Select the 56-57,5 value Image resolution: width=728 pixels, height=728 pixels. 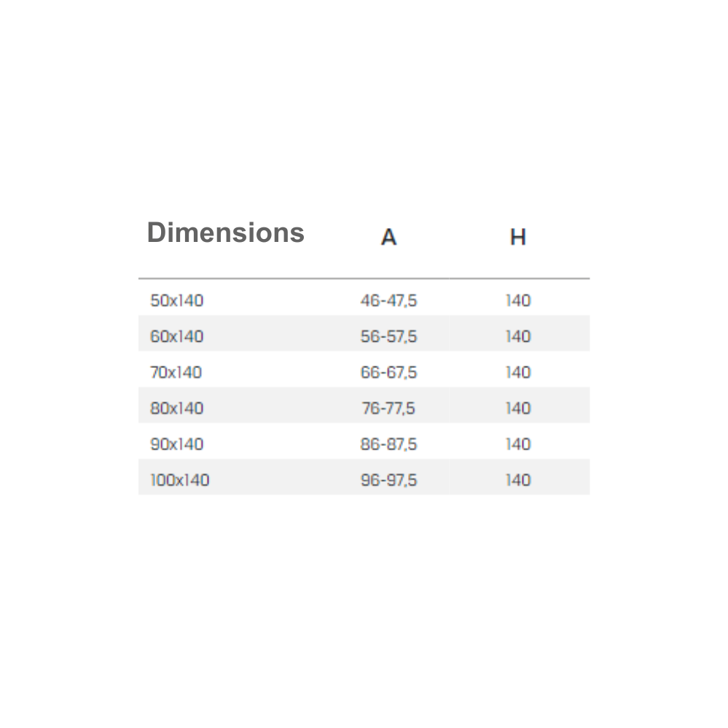388,336
